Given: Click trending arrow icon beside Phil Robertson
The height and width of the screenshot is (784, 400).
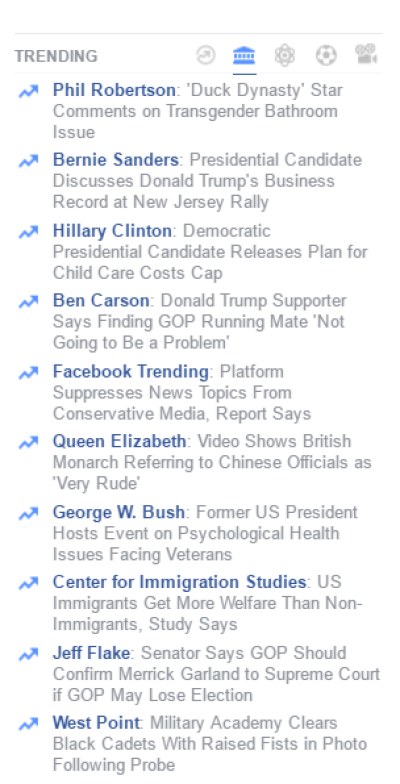Looking at the screenshot, I should point(28,92).
